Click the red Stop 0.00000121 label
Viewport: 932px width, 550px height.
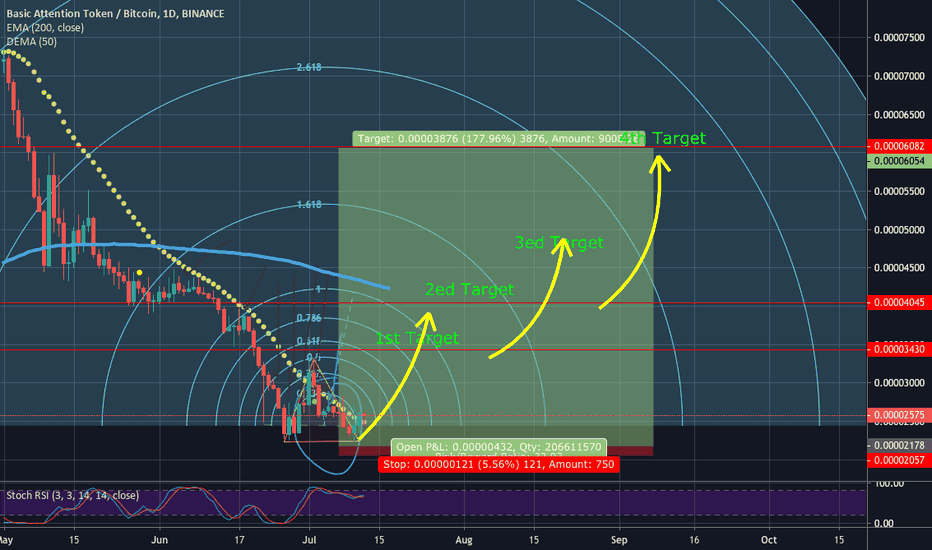(x=499, y=464)
